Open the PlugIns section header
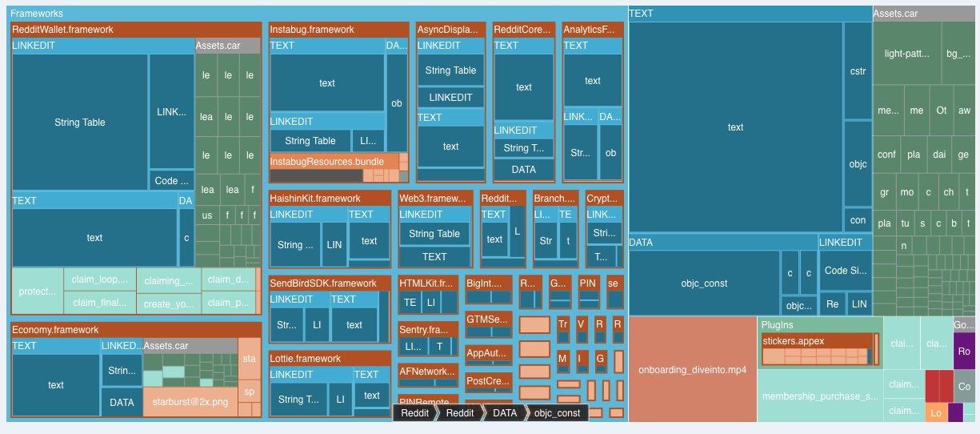Viewport: 980px width, 434px height. point(820,325)
